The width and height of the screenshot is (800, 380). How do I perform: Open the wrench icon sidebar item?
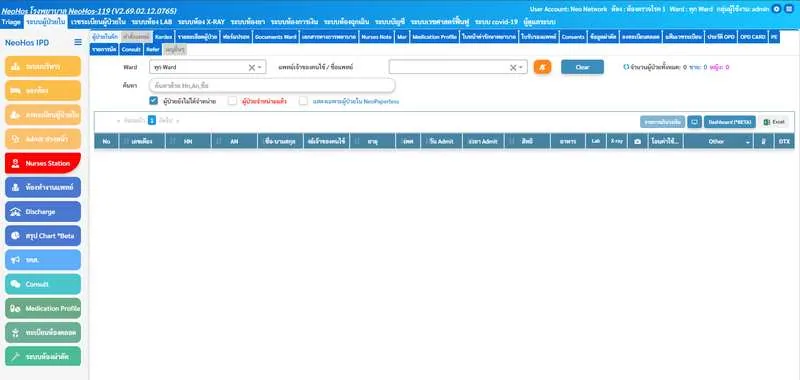pos(43,357)
